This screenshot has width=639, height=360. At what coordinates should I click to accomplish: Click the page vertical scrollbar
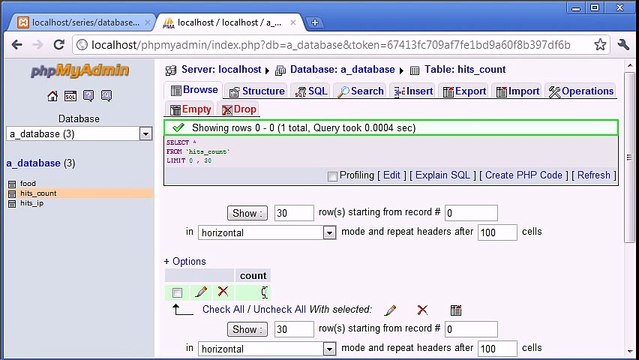pos(630,157)
